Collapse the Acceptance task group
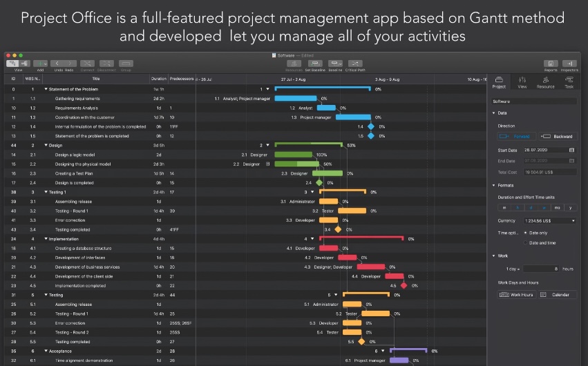Image resolution: width=588 pixels, height=366 pixels. pyautogui.click(x=46, y=351)
